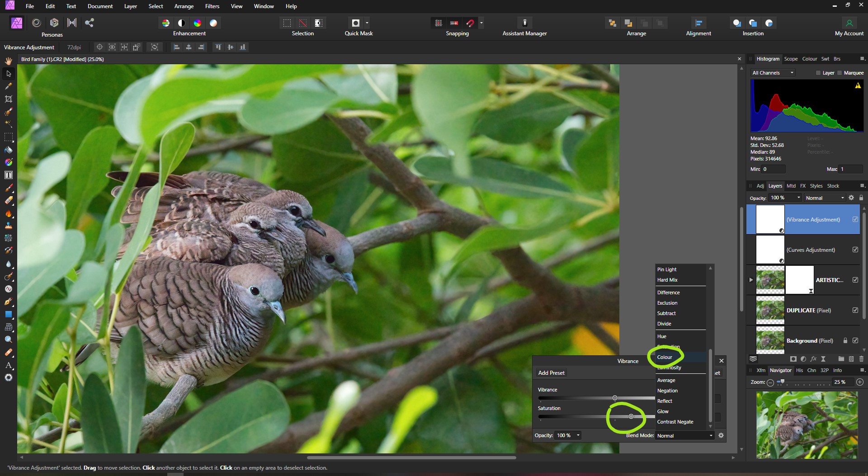
Task: Select the Zoom tool in the toolbar
Action: pos(8,339)
